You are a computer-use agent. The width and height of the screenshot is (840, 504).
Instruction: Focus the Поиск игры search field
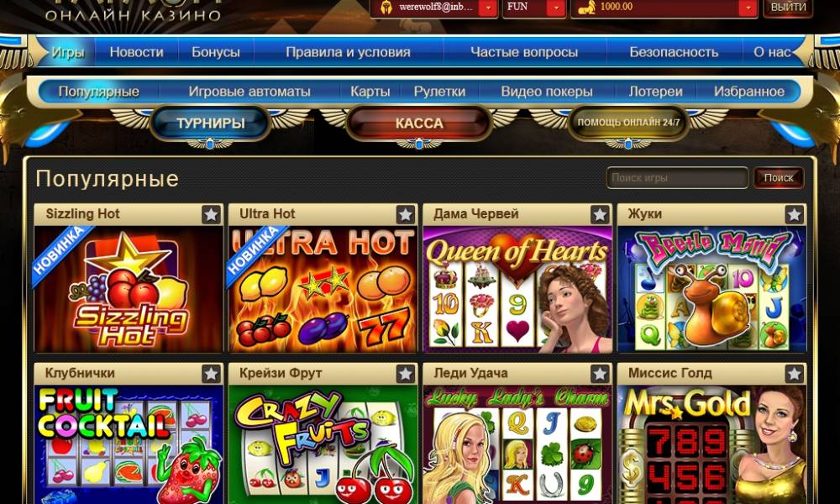(x=677, y=178)
